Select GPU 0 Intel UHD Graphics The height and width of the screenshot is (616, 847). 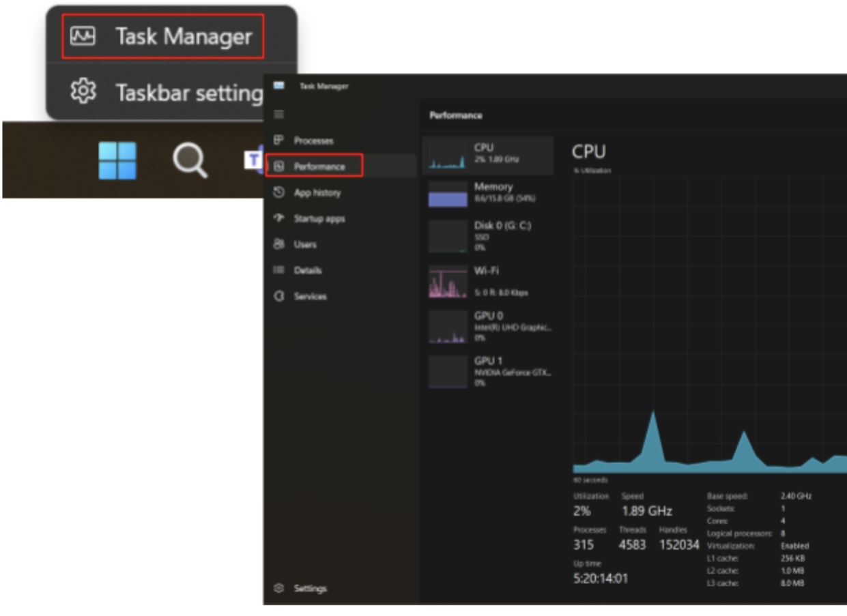[x=487, y=327]
